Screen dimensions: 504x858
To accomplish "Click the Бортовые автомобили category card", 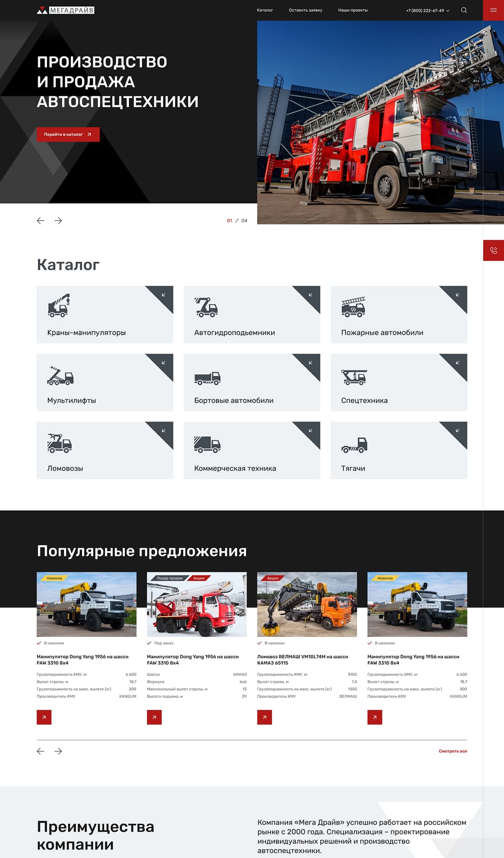I will [x=252, y=383].
